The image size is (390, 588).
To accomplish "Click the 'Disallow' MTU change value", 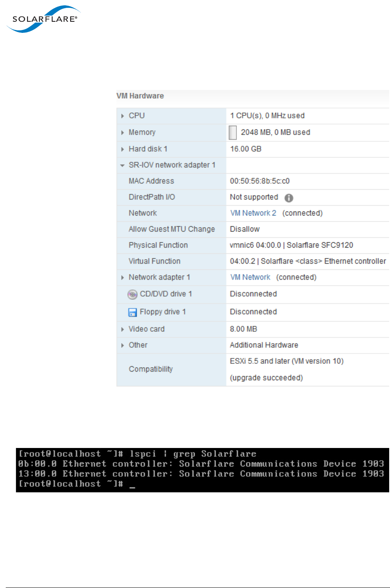I will (245, 229).
